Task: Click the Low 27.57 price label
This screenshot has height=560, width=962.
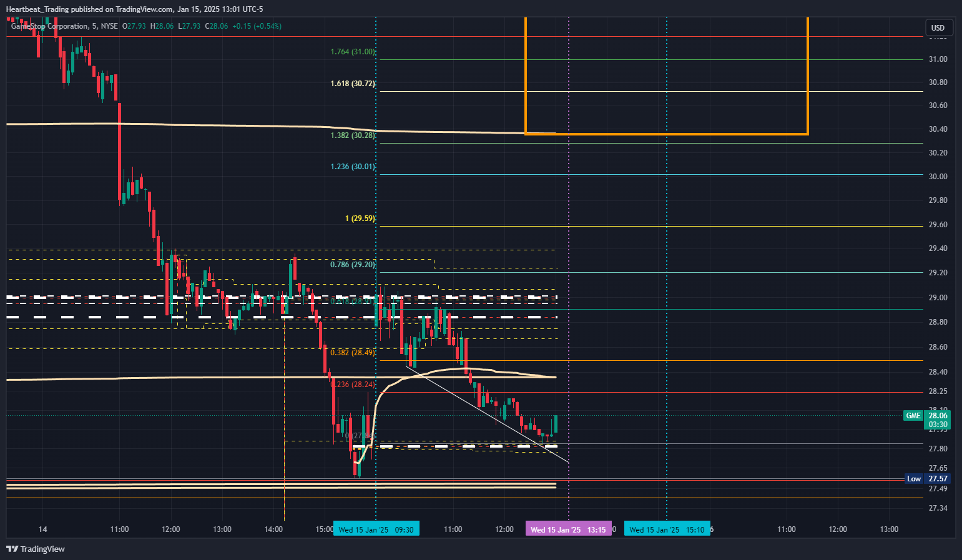Action: (928, 479)
